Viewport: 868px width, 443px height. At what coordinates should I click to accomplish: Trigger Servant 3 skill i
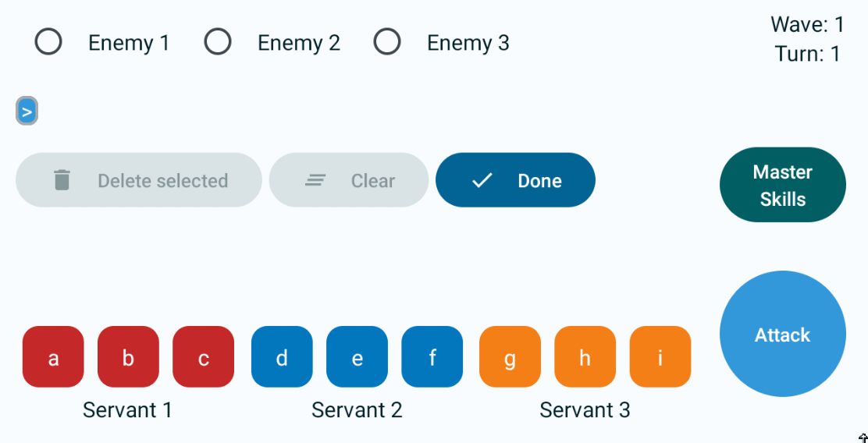pos(660,356)
